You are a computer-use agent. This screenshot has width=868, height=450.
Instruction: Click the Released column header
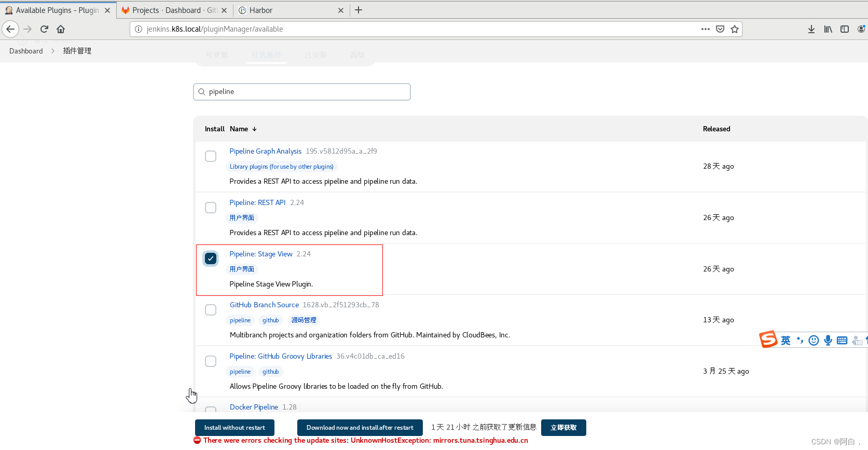pos(717,129)
